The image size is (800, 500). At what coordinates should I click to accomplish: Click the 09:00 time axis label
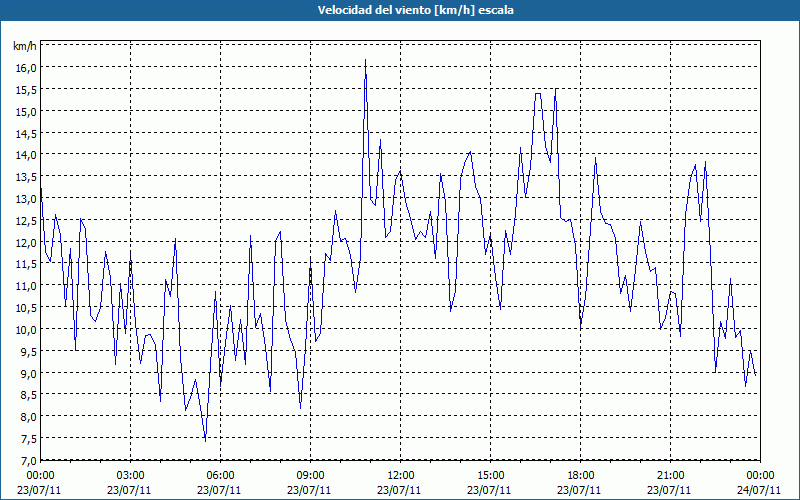point(310,476)
